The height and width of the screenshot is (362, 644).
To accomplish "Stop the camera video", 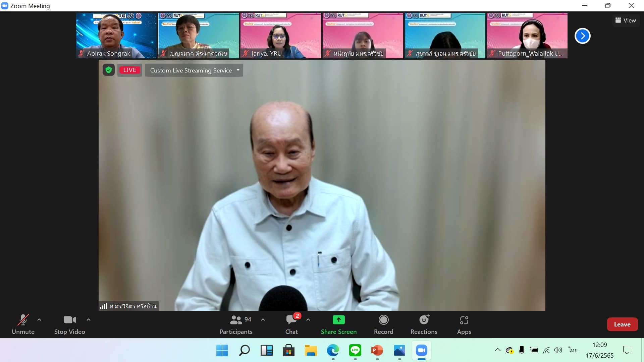I will pyautogui.click(x=70, y=324).
